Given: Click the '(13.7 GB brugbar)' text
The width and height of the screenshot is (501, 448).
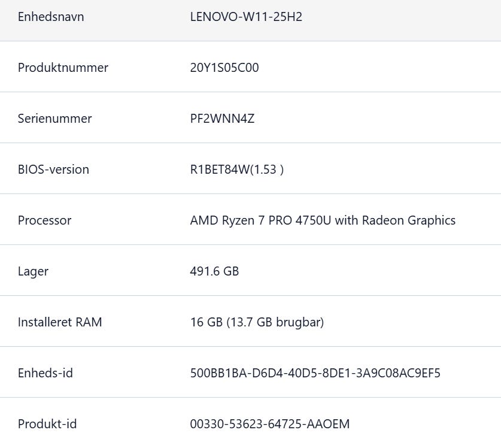Looking at the screenshot, I should 275,322.
